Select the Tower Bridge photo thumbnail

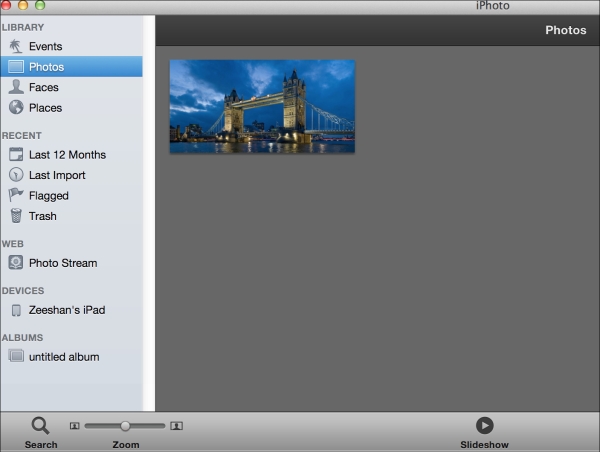point(262,106)
